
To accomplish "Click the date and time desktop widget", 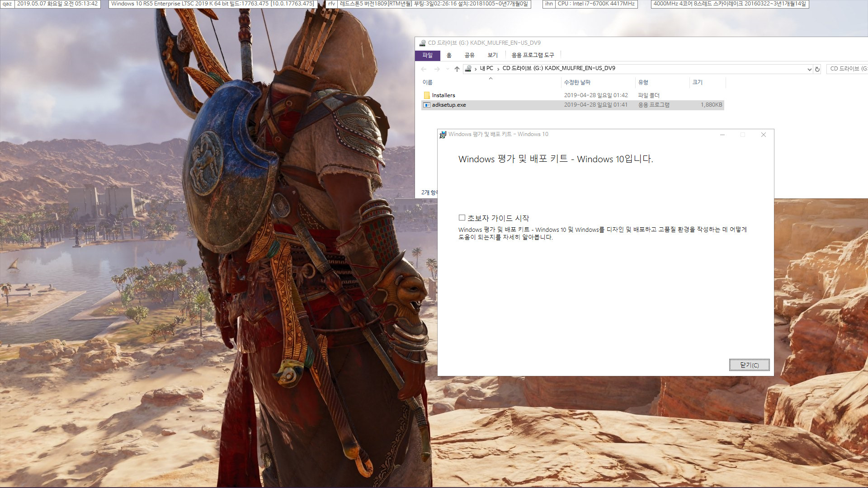I will click(x=57, y=4).
